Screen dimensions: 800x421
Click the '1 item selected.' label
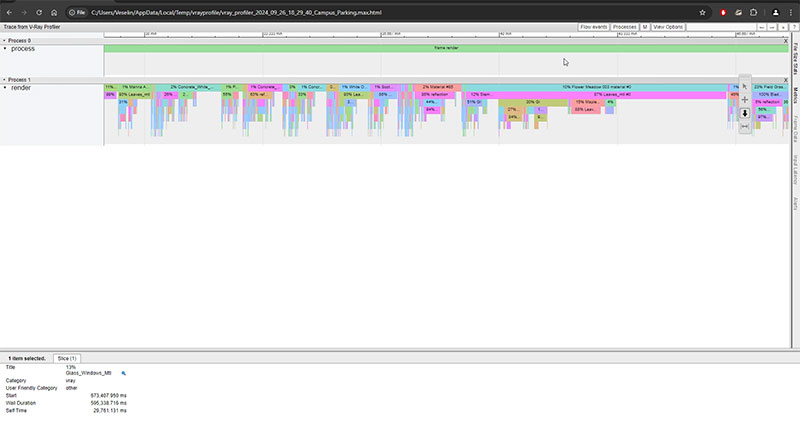27,359
